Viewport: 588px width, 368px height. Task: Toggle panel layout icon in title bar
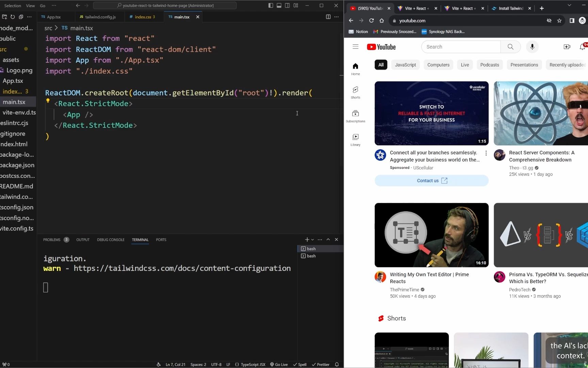[279, 5]
